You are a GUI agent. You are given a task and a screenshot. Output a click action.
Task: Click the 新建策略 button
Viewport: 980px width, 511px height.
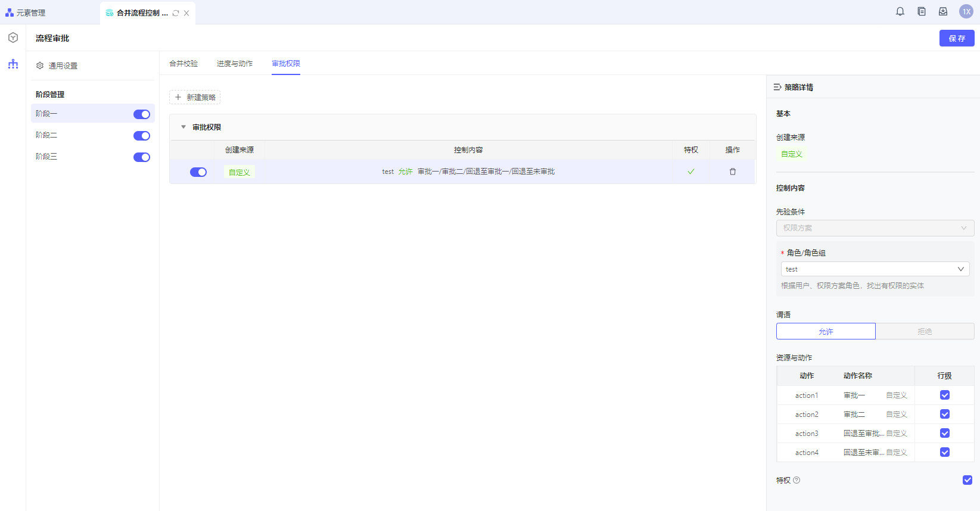(195, 97)
